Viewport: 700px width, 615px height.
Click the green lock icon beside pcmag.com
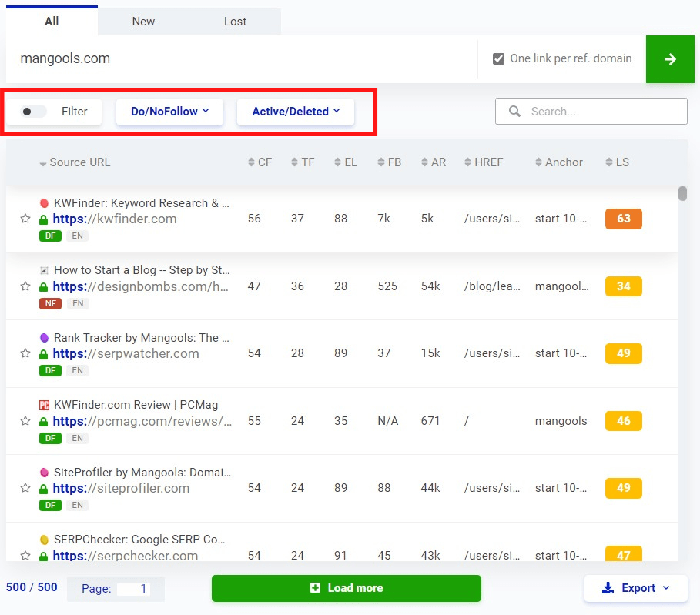coord(43,421)
